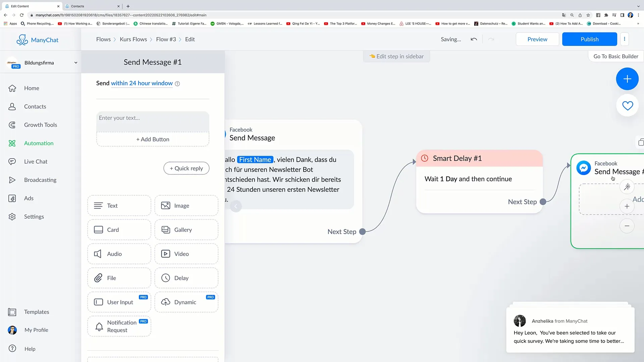Add an Image block
The height and width of the screenshot is (362, 644).
186,206
